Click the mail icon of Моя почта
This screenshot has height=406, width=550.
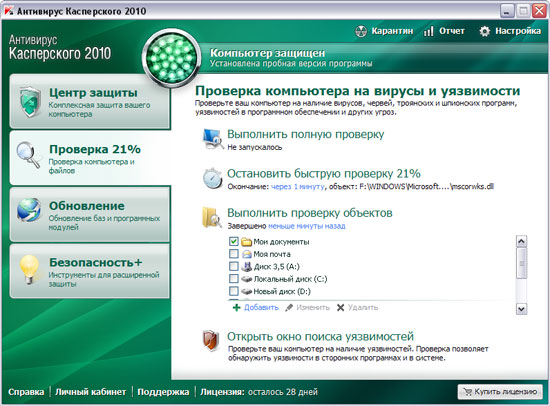click(x=247, y=254)
